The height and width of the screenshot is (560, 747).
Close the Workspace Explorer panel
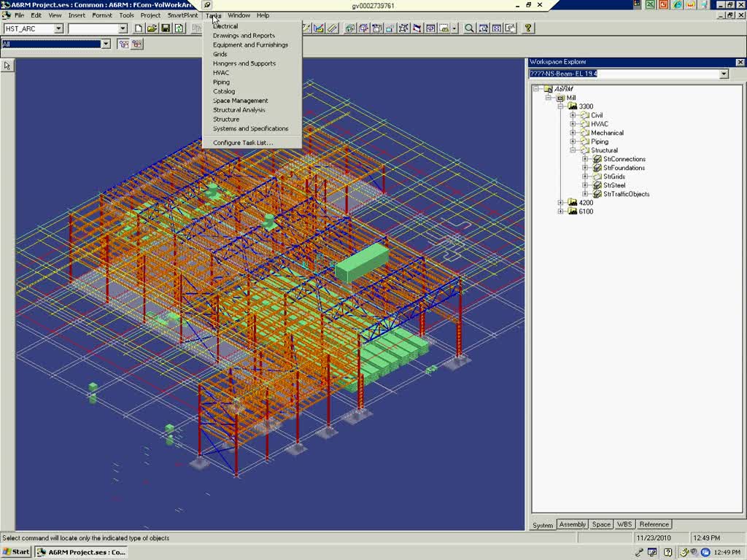point(740,63)
